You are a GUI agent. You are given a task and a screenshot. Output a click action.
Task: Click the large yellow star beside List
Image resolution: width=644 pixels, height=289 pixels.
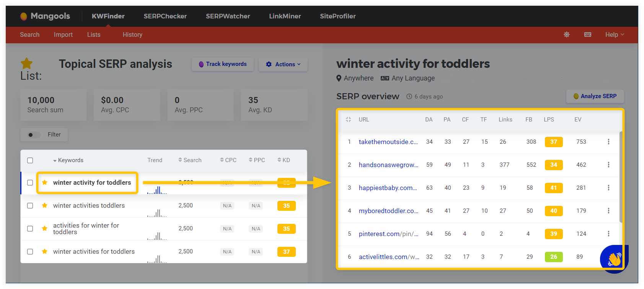coord(26,63)
